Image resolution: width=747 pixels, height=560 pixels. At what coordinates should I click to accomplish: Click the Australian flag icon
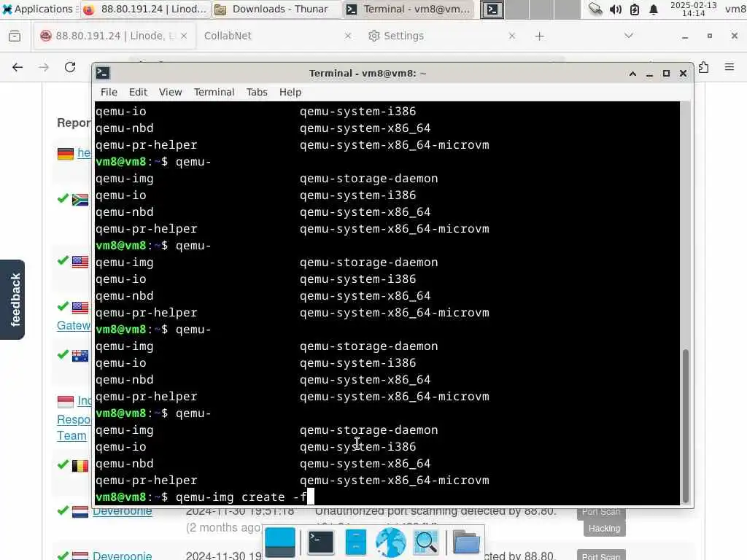tap(80, 356)
